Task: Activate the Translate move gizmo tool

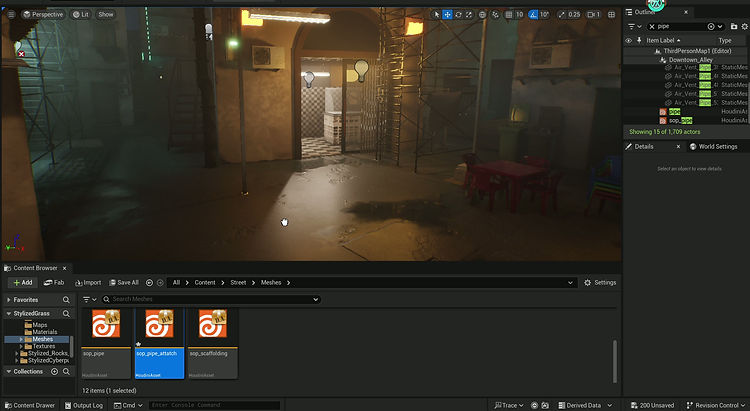Action: [447, 15]
